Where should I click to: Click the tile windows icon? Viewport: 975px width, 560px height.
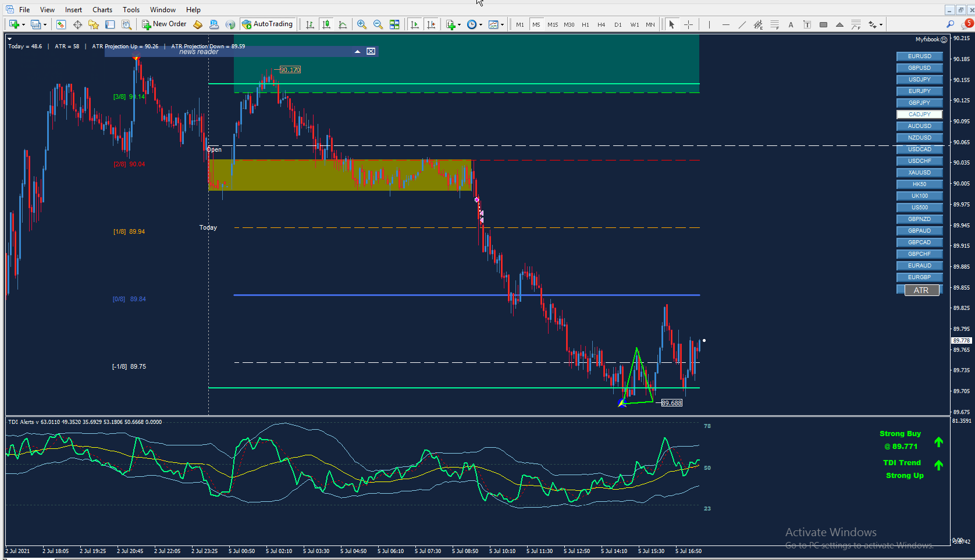pos(394,24)
